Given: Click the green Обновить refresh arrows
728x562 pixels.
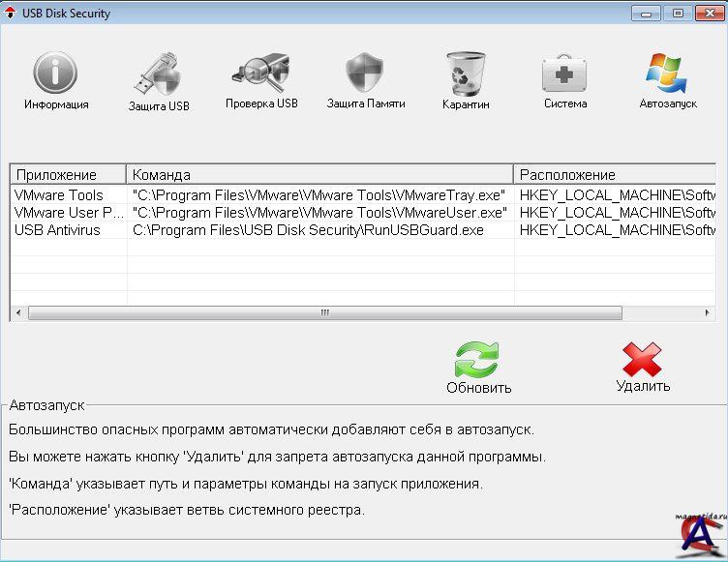Looking at the screenshot, I should pos(477,360).
